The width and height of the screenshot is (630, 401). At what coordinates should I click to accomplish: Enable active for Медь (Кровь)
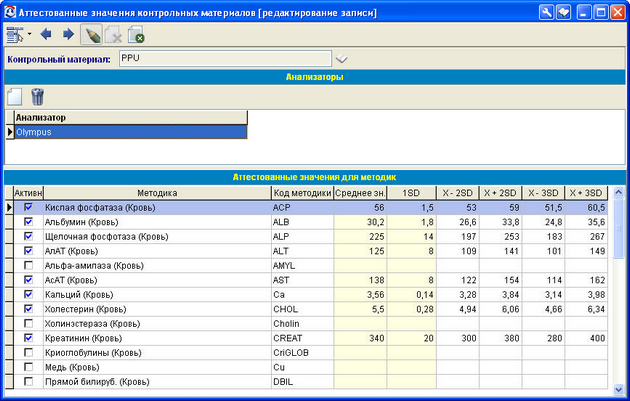28,367
